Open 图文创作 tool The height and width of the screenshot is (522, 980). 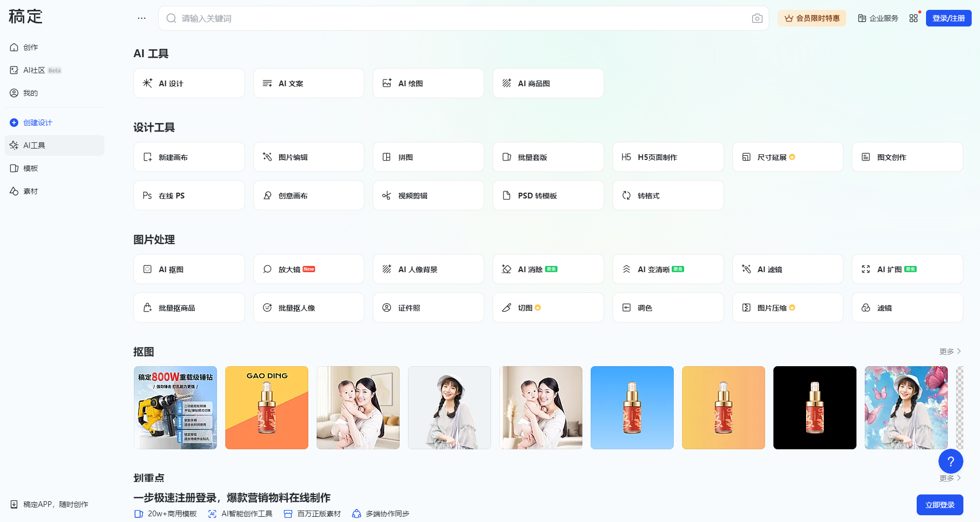click(x=907, y=157)
